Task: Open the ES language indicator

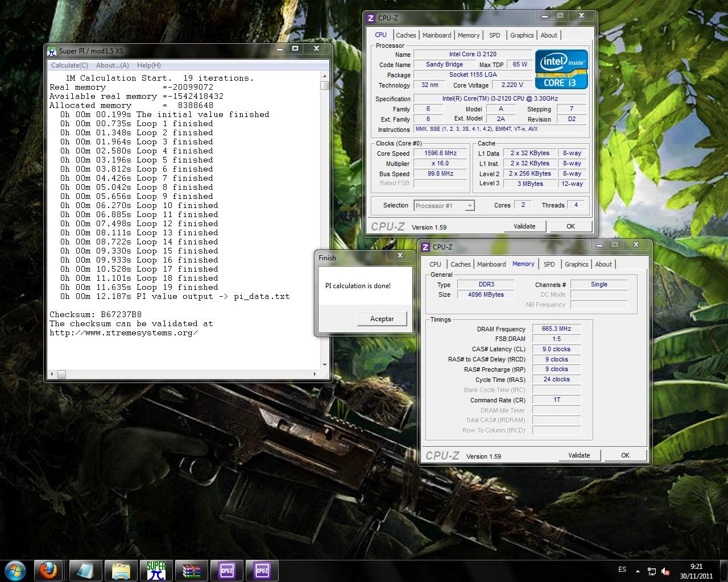Action: coord(622,569)
